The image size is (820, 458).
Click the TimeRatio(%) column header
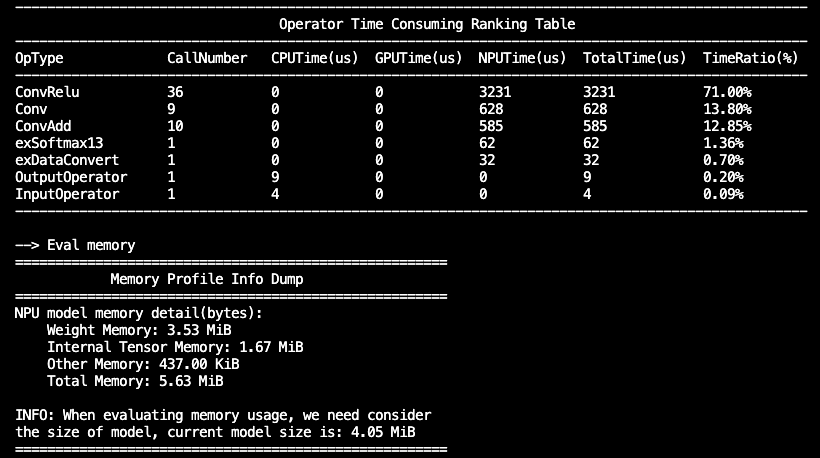click(x=750, y=58)
